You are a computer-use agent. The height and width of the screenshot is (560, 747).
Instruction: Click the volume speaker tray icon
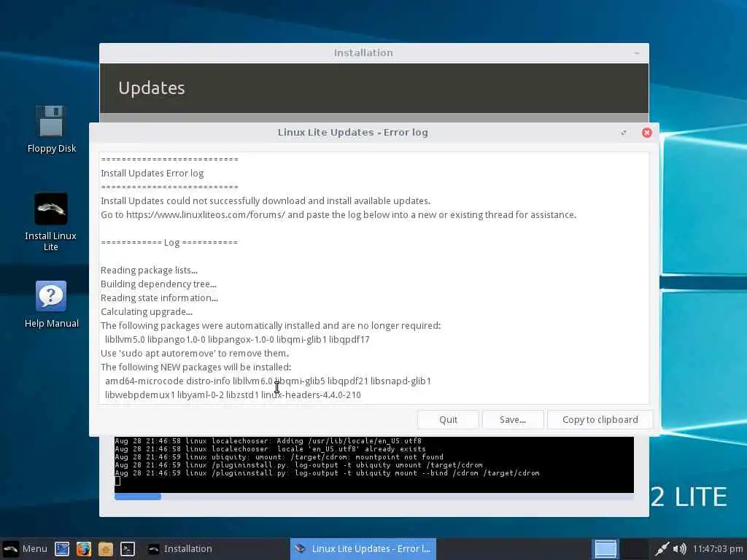680,548
